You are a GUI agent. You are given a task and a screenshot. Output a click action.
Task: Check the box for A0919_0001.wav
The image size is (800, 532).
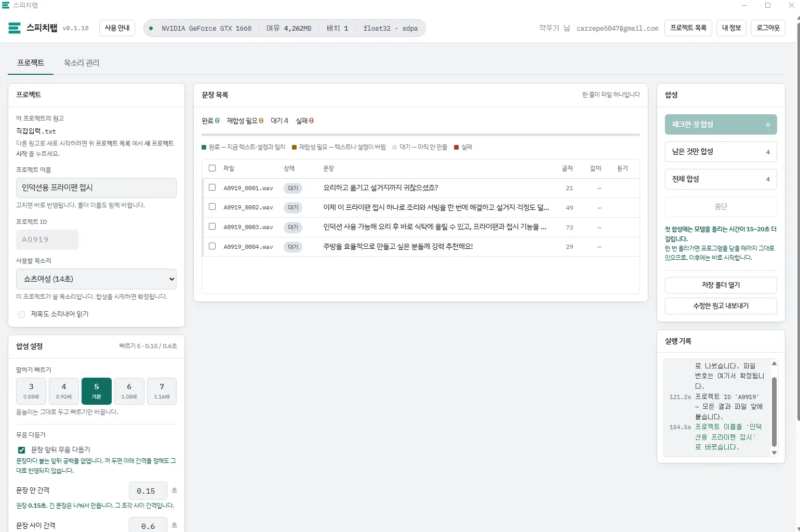pos(212,187)
